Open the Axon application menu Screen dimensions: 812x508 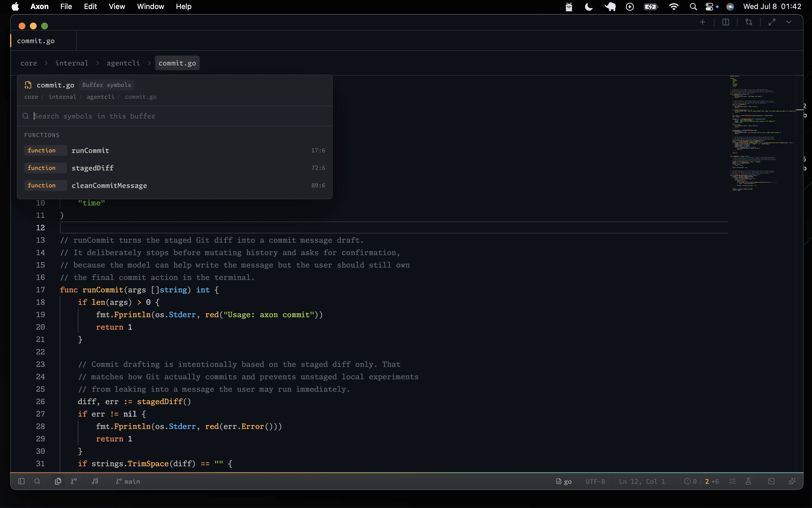point(39,6)
